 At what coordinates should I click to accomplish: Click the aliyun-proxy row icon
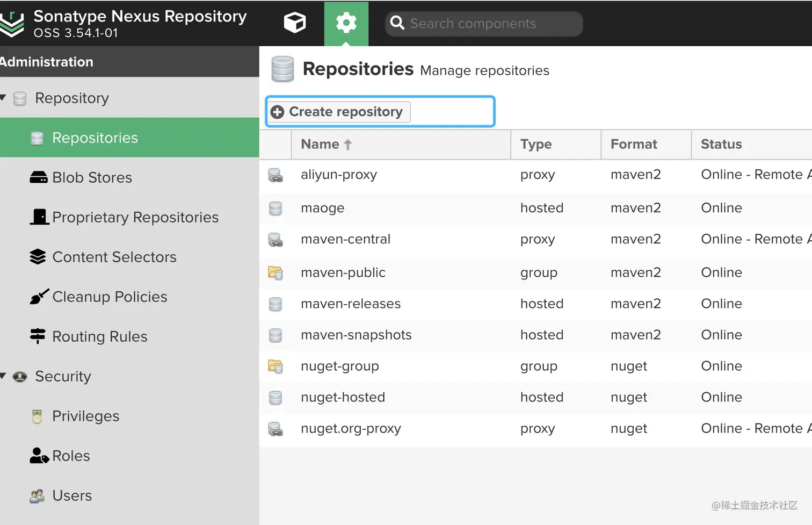pos(275,175)
